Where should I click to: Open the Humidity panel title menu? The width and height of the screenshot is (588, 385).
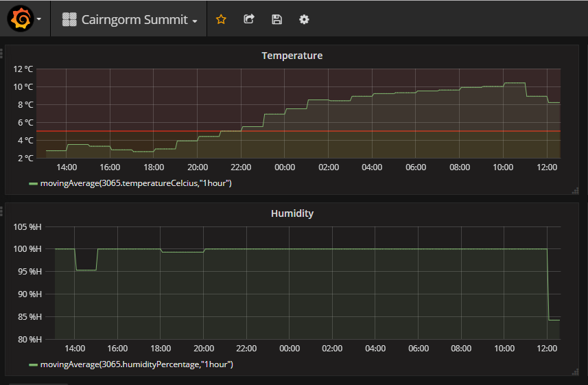292,213
